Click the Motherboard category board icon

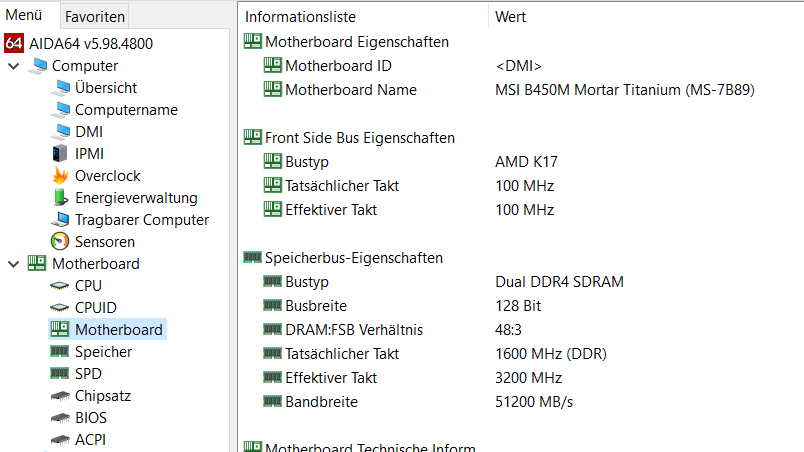point(37,263)
